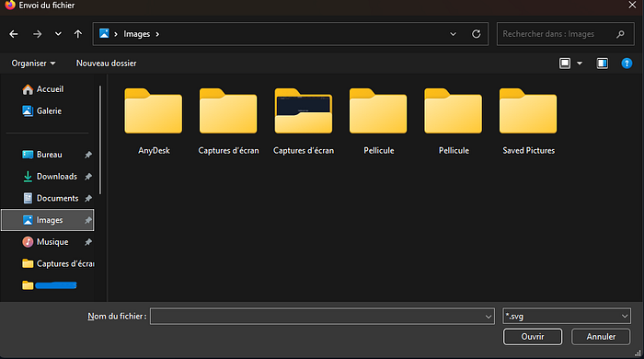Create a Nouveau dossier
The height and width of the screenshot is (359, 644).
[x=107, y=64]
